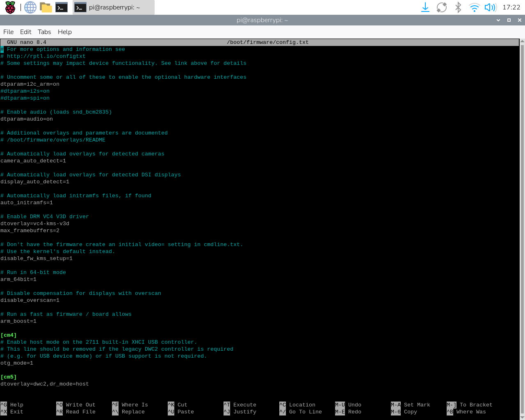Screen dimensions: 525x420
Task: Open the sync/refresh tray icon
Action: click(x=442, y=7)
